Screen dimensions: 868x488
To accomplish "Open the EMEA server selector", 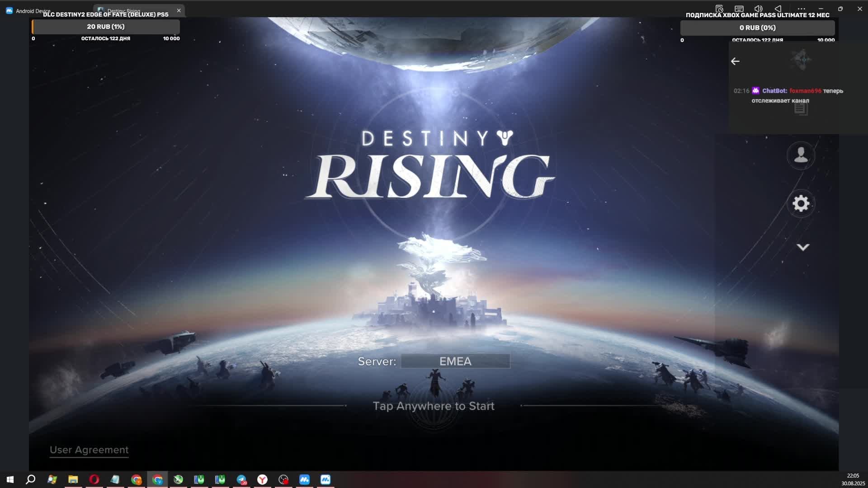I will point(455,361).
